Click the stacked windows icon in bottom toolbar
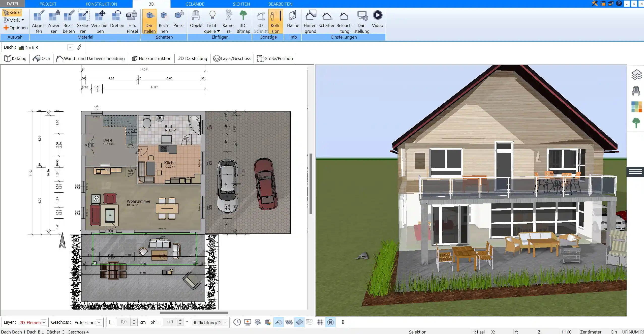Image resolution: width=644 pixels, height=334 pixels. [x=268, y=322]
